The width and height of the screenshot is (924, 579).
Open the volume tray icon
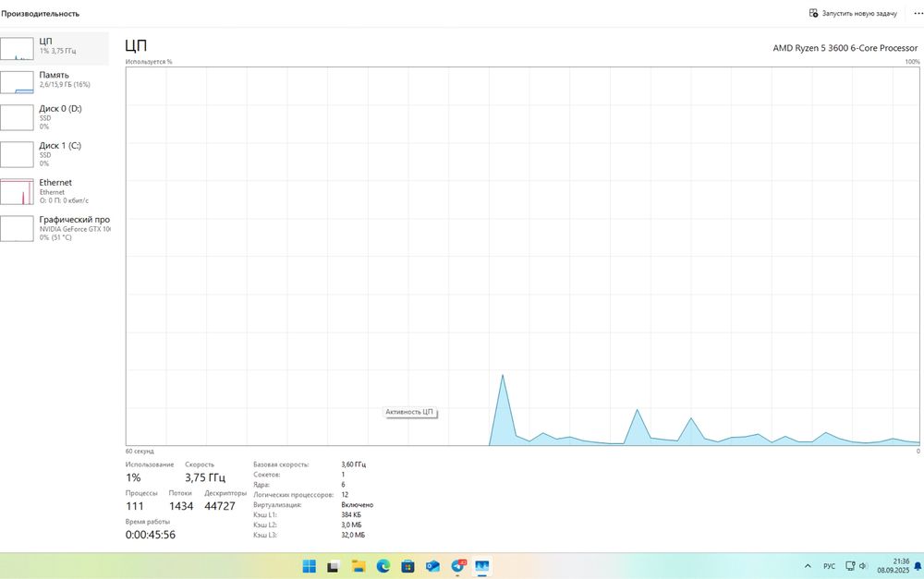click(x=863, y=566)
